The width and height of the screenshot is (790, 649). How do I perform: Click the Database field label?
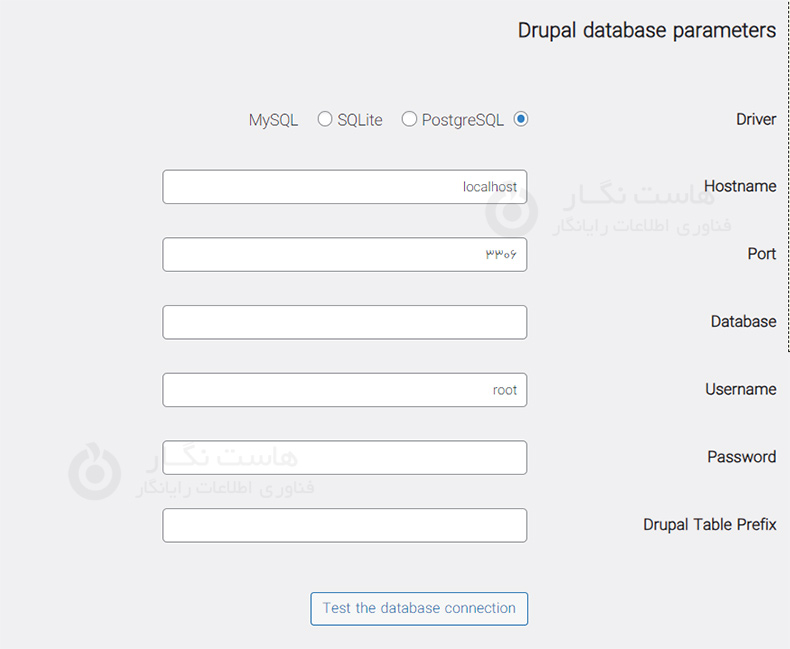(743, 322)
